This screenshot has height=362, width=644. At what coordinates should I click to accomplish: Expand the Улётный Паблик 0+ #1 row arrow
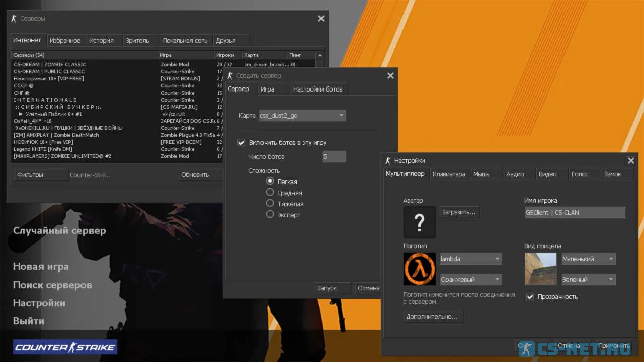[x=21, y=114]
